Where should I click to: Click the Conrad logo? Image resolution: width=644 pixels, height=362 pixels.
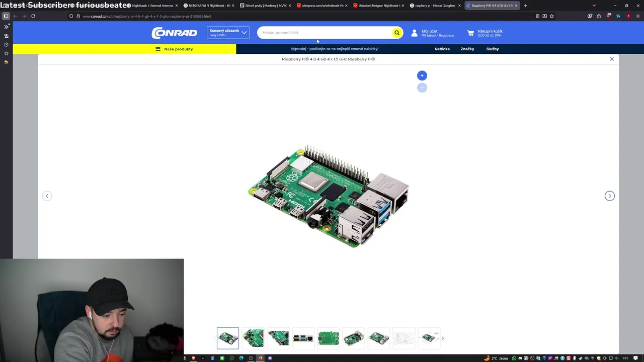174,33
